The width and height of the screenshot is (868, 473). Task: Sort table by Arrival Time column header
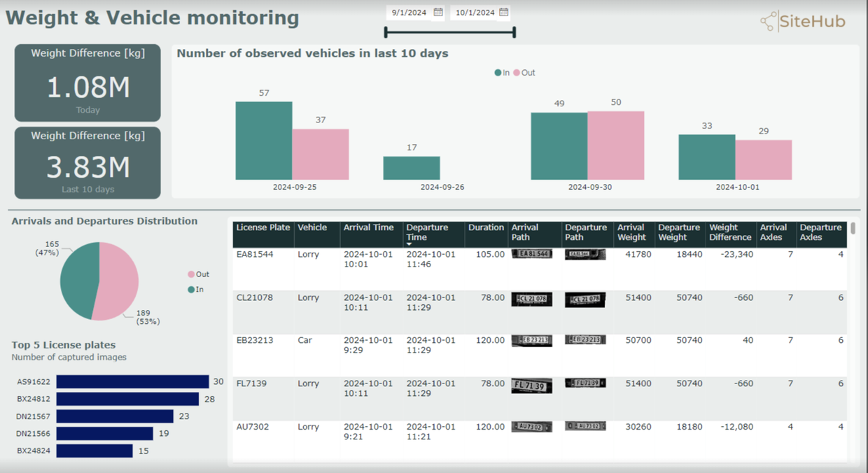click(x=368, y=227)
